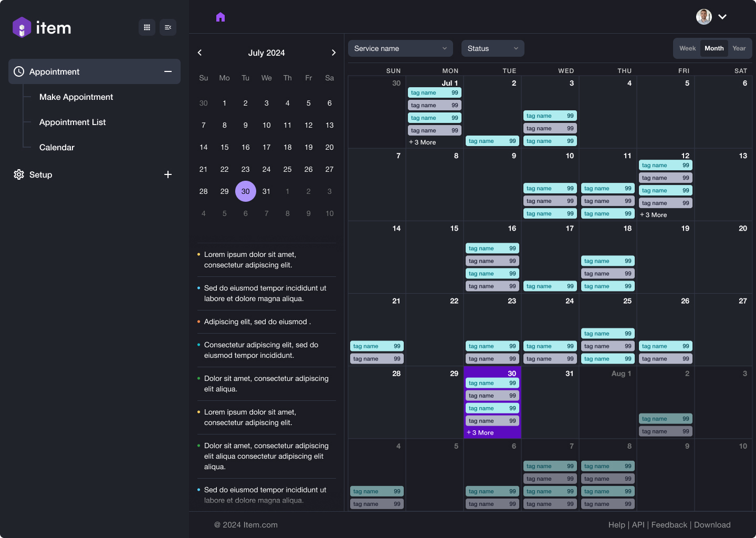Click Aug 1 date label

point(622,374)
